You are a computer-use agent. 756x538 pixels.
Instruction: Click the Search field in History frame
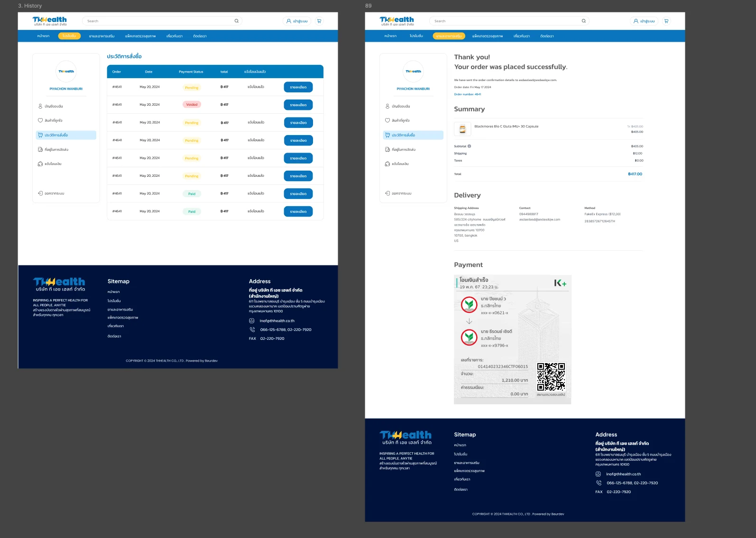(162, 21)
